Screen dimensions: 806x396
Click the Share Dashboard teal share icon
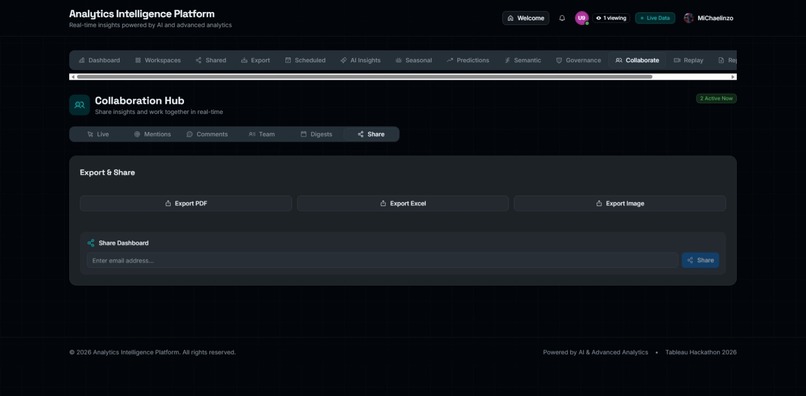(x=91, y=243)
